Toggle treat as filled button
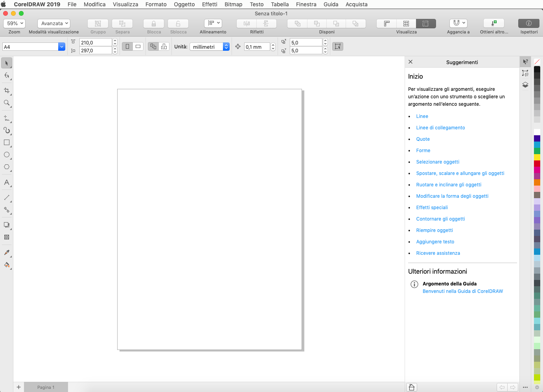 tap(338, 46)
